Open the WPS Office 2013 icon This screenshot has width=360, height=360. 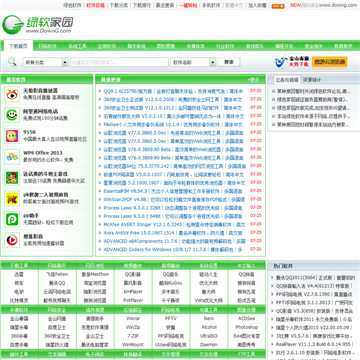point(12,157)
